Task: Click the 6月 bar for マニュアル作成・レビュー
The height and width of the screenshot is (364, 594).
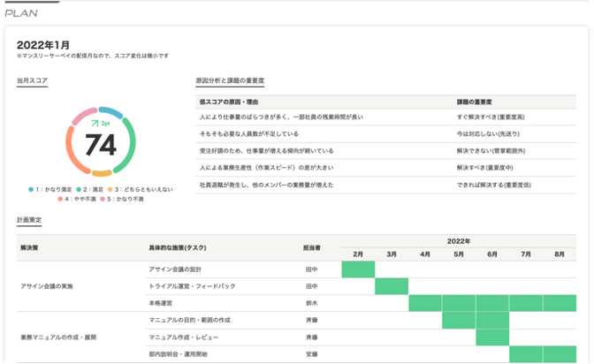Action: [492, 337]
